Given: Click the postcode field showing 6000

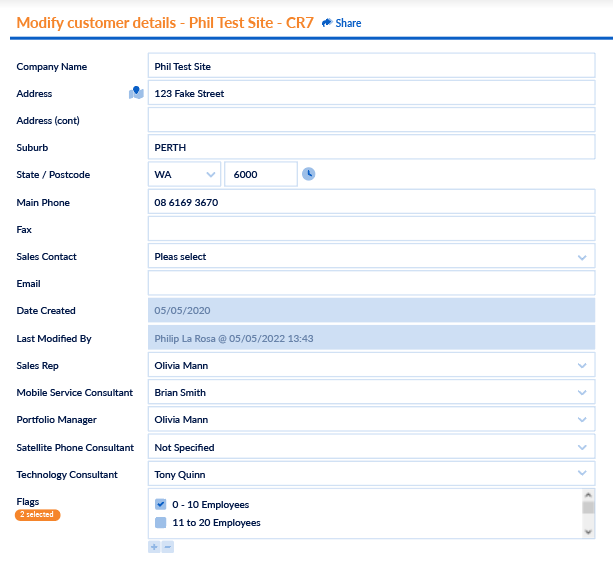Looking at the screenshot, I should [x=261, y=174].
